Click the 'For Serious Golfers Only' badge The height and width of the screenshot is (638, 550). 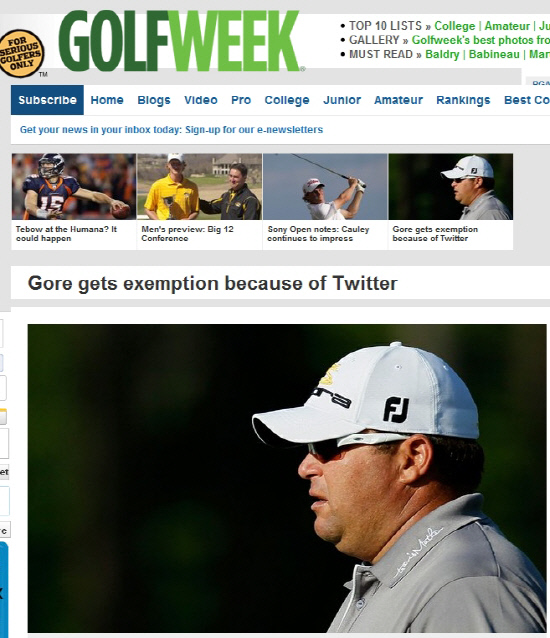(x=21, y=53)
